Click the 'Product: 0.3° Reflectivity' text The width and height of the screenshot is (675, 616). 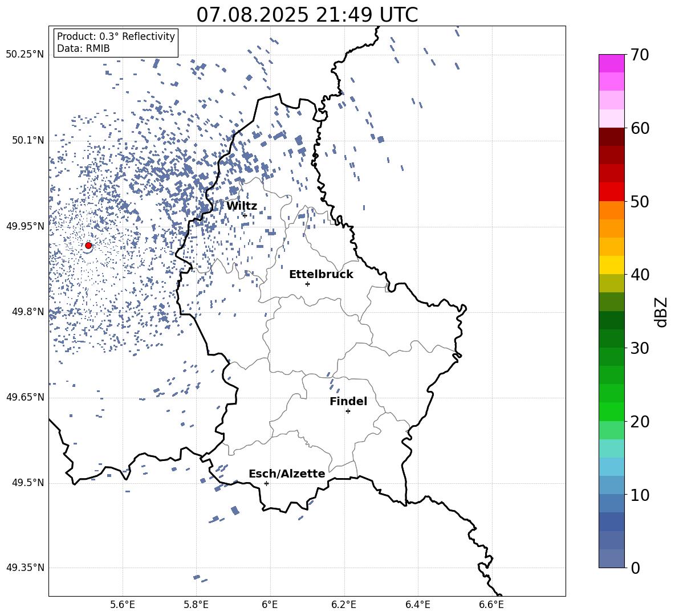[116, 36]
